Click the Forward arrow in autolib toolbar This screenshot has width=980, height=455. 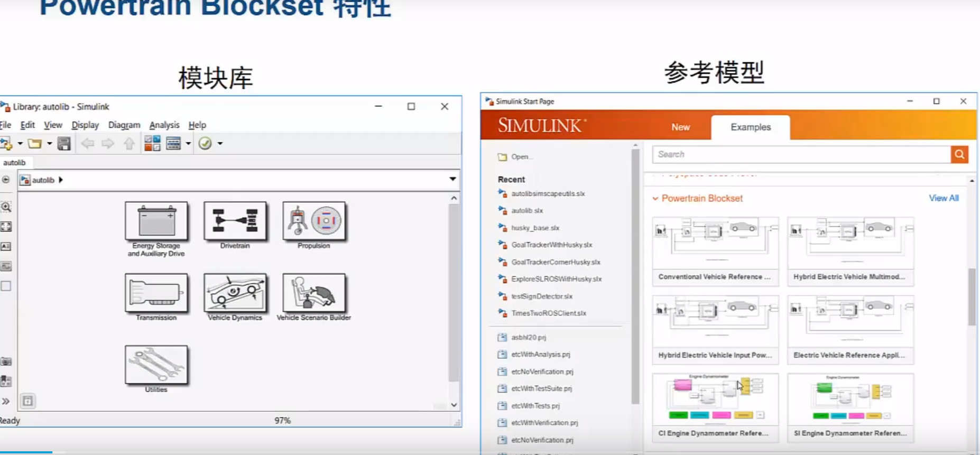pos(108,143)
